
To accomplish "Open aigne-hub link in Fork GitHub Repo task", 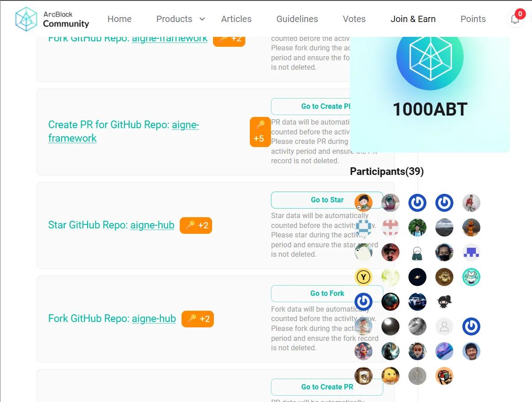I will point(154,318).
